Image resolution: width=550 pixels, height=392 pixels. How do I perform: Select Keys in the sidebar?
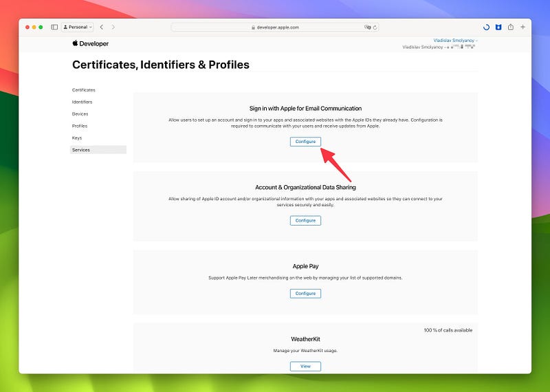pos(77,138)
